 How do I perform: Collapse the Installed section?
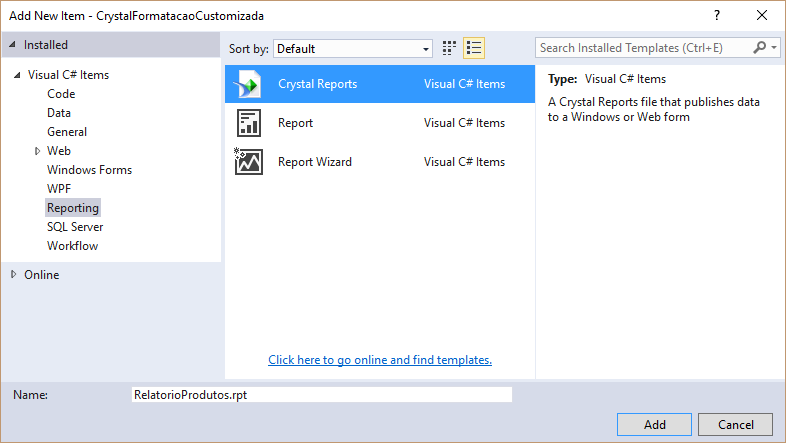pos(12,45)
